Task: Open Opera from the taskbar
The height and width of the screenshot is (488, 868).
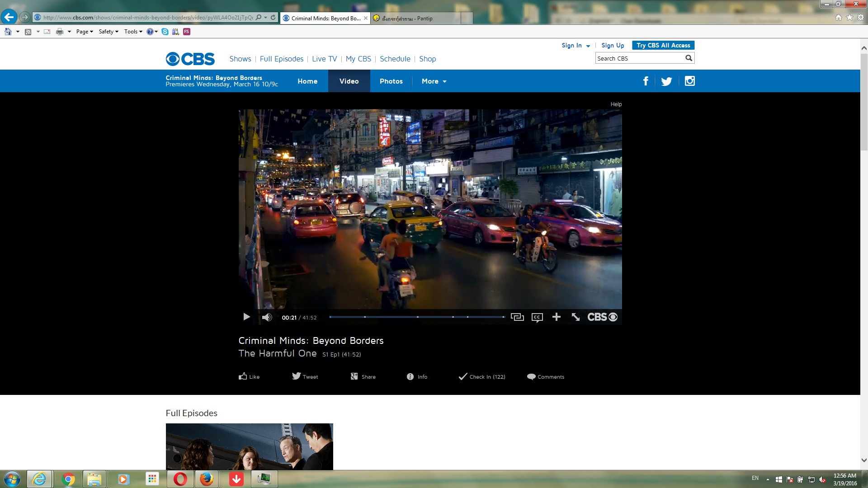Action: [180, 479]
